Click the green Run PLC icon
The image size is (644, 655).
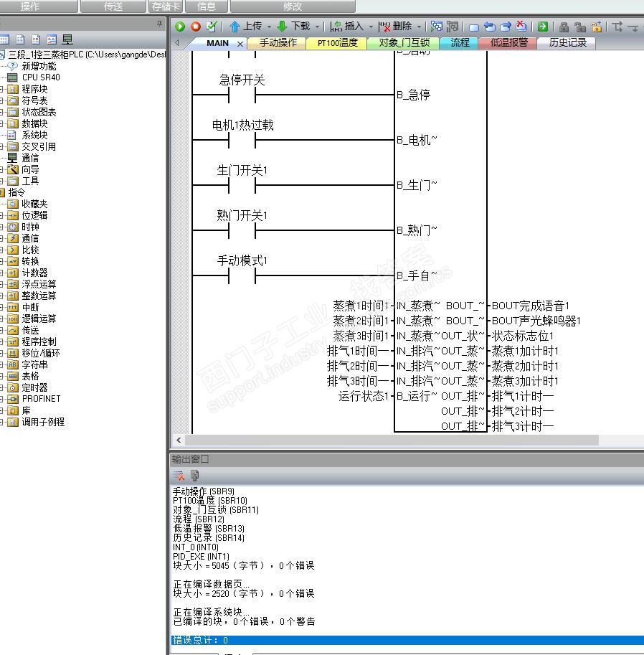coord(180,27)
